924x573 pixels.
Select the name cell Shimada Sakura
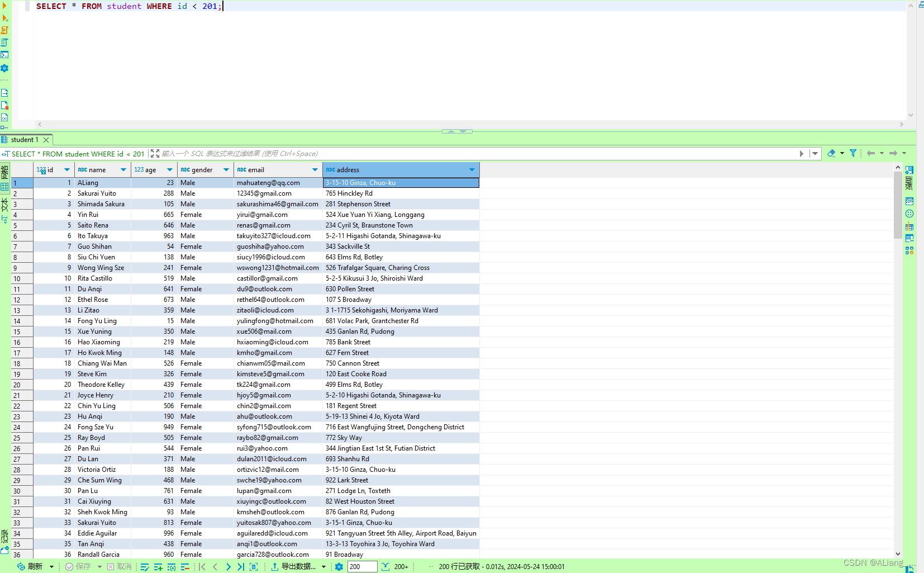(103, 204)
